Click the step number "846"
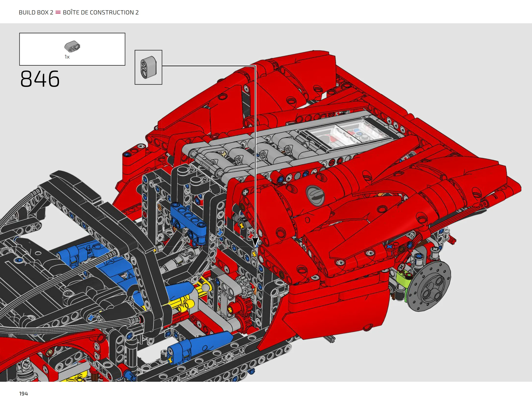 (x=40, y=79)
